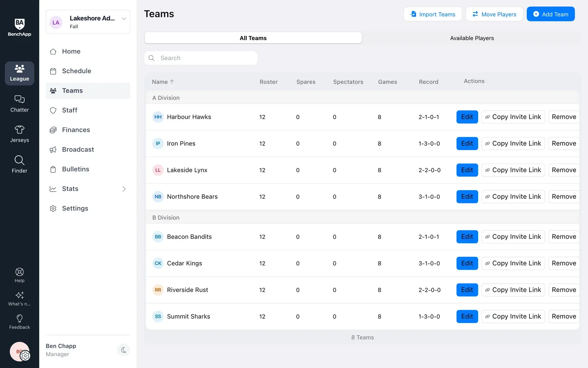588x368 pixels.
Task: Click the Add Team button
Action: pyautogui.click(x=551, y=14)
